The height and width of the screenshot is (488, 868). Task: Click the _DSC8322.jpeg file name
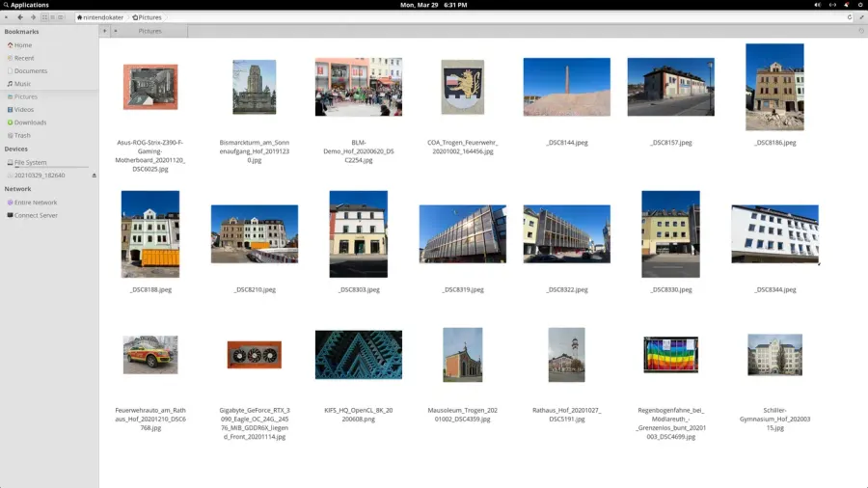(567, 289)
